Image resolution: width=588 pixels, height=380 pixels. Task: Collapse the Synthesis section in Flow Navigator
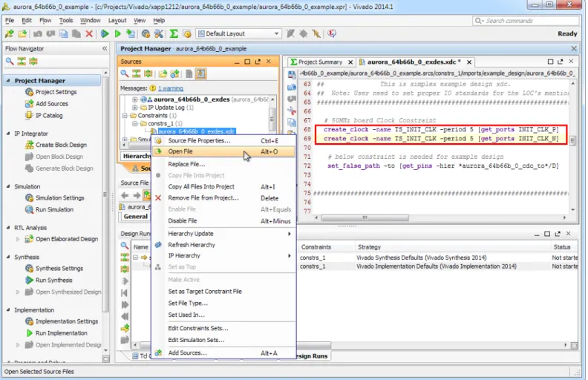click(8, 257)
